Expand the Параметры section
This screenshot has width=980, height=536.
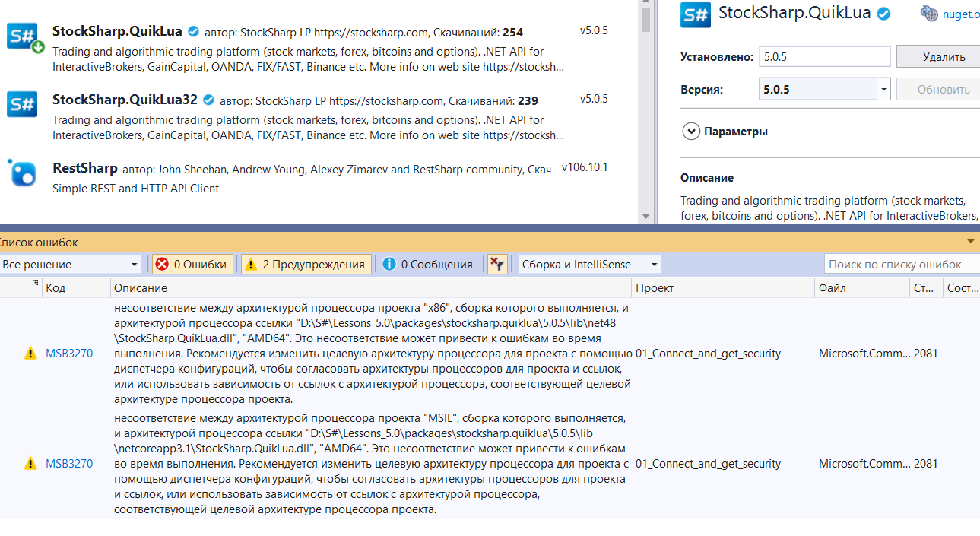point(691,131)
